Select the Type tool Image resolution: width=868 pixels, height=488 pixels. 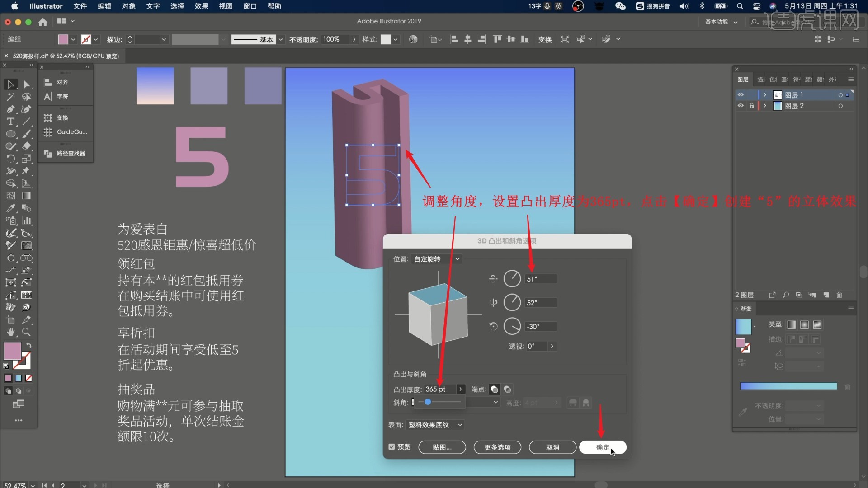click(x=11, y=122)
